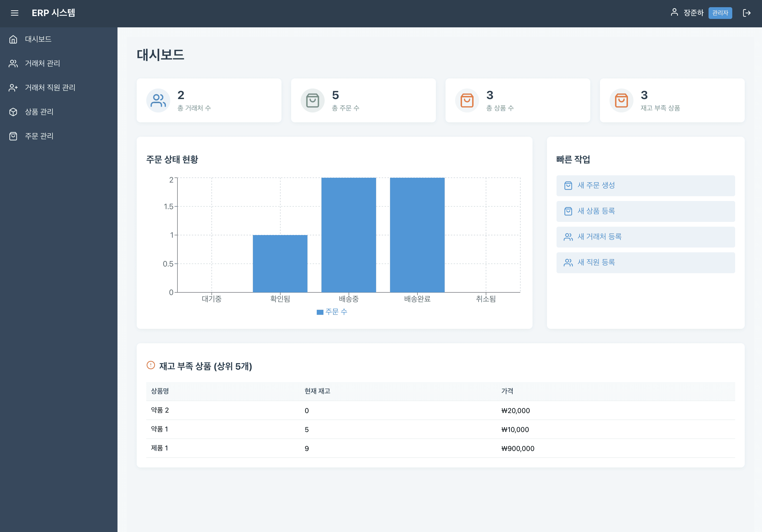
Task: Click the stock value 0 for 약품 2
Action: (307, 410)
